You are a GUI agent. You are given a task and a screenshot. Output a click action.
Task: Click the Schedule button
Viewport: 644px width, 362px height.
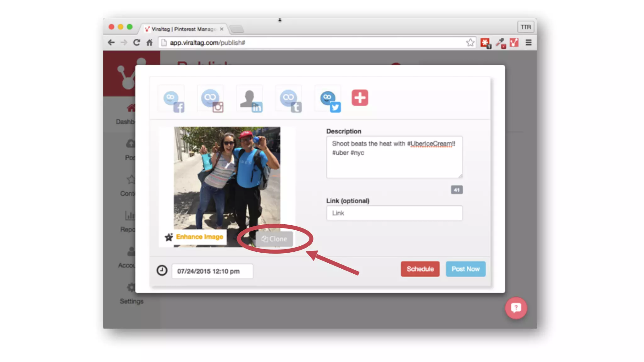pos(420,269)
